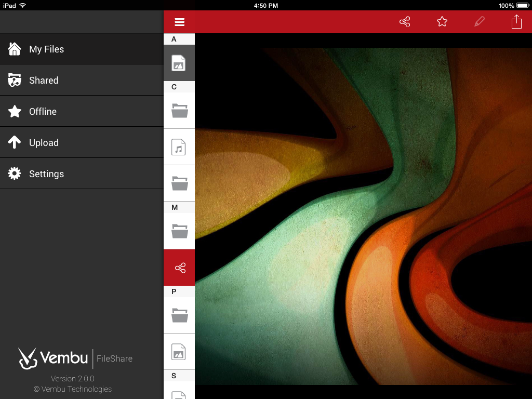Screen dimensions: 532x399
Task: Tap the hamburger menu icon
Action: point(180,22)
